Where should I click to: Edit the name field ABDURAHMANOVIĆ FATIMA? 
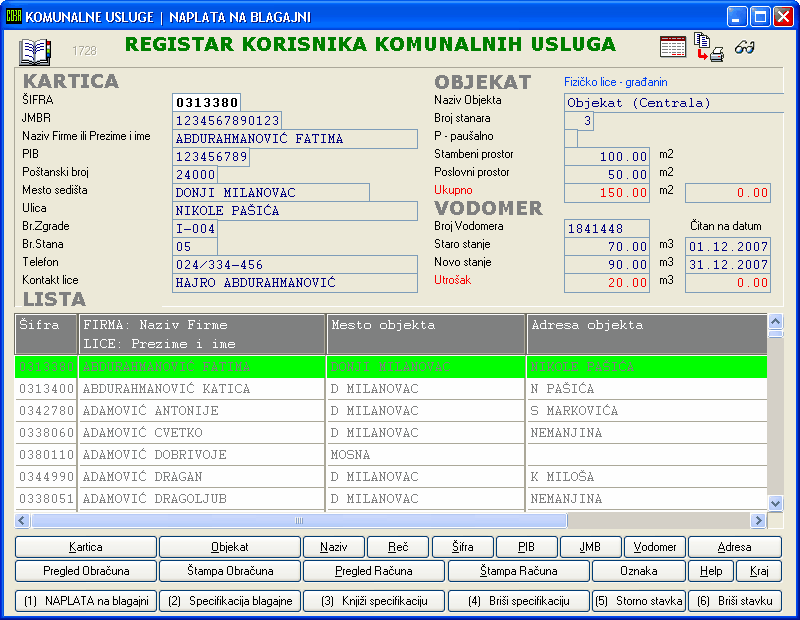[x=295, y=139]
